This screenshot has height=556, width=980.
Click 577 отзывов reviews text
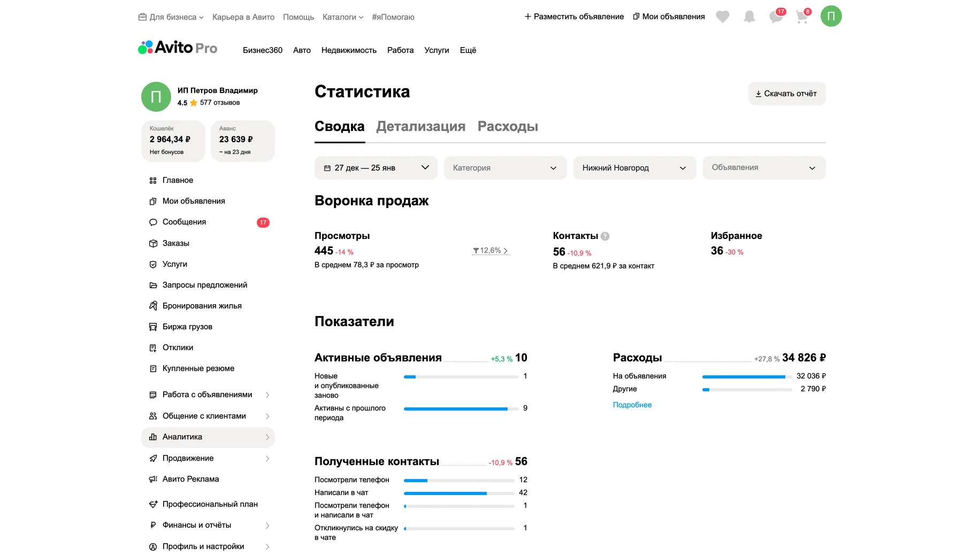pyautogui.click(x=220, y=103)
